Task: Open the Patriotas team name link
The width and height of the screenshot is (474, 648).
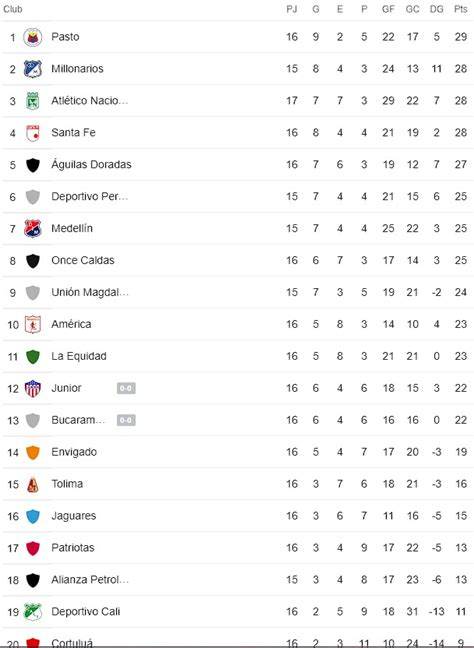Action: (x=73, y=548)
